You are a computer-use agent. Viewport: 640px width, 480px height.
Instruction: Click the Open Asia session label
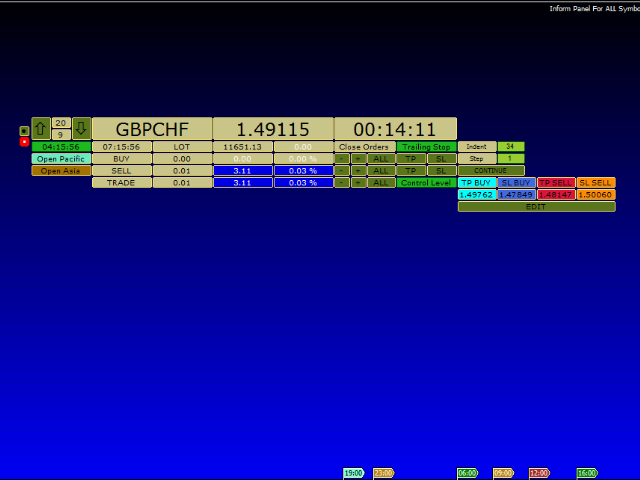coord(61,171)
